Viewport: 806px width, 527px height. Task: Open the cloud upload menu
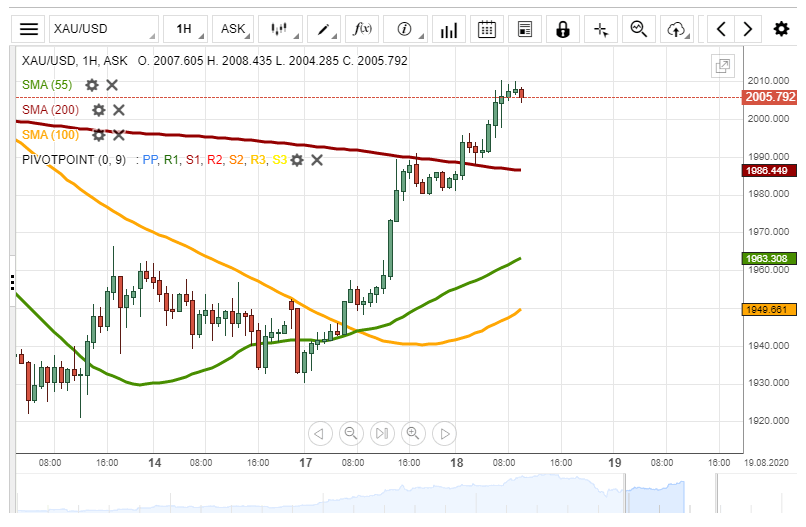pyautogui.click(x=677, y=29)
